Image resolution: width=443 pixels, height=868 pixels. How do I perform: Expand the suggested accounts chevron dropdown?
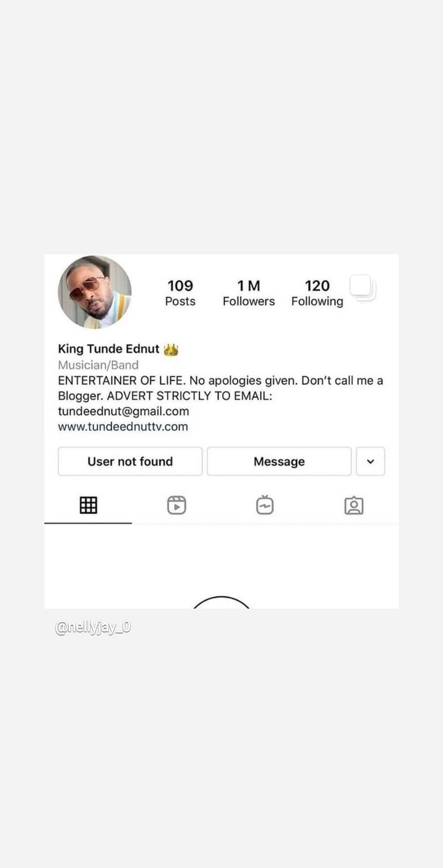(x=370, y=462)
